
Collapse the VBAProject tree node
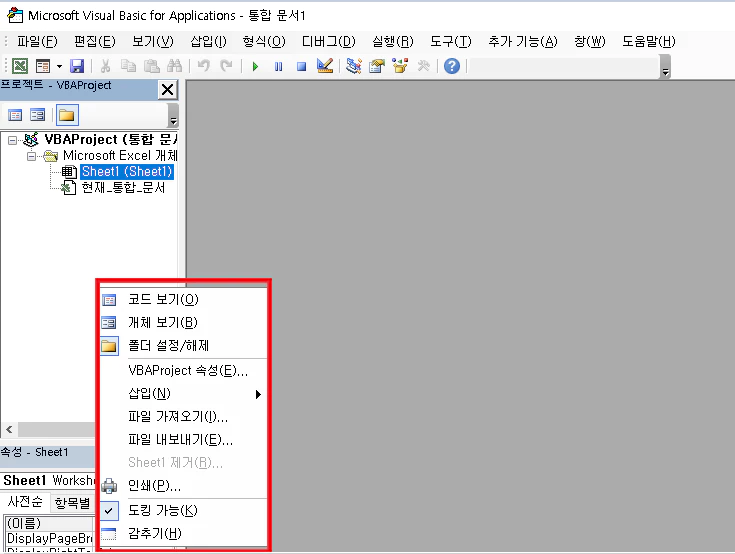pos(13,140)
